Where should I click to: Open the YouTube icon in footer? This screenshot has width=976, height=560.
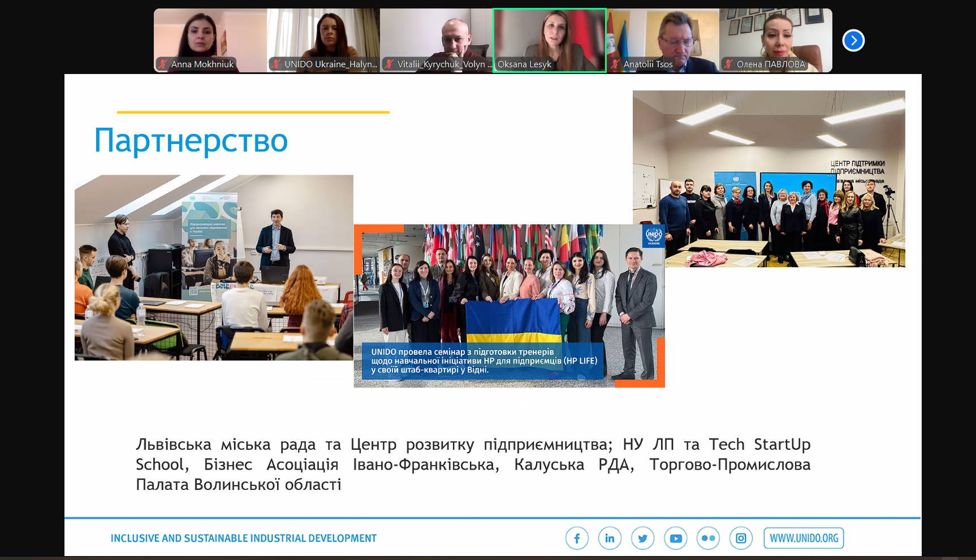tap(675, 539)
